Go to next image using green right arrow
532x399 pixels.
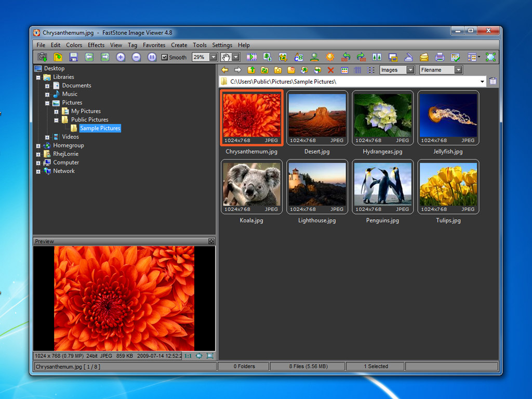[x=105, y=57]
